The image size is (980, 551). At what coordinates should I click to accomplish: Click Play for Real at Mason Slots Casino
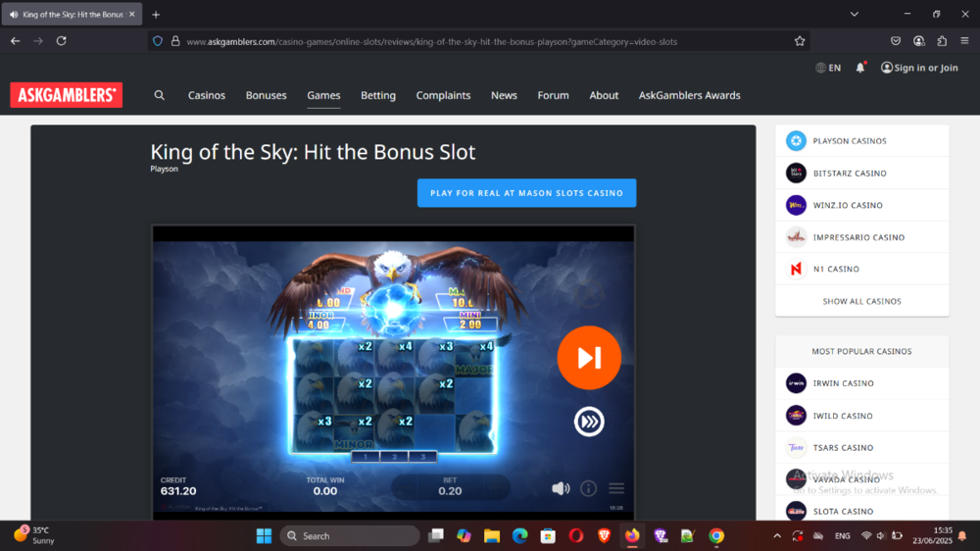pos(526,193)
